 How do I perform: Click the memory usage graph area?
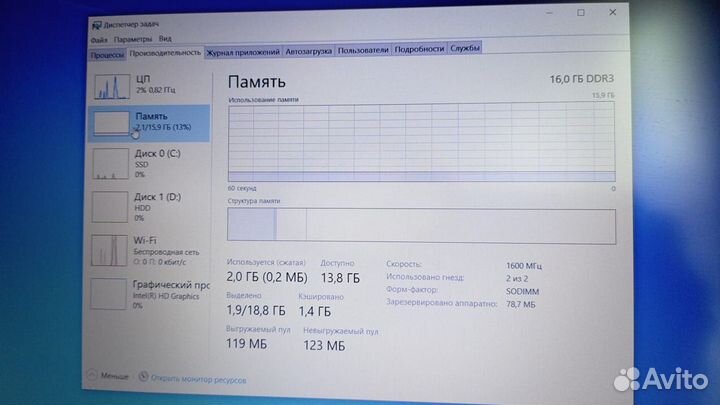(422, 141)
